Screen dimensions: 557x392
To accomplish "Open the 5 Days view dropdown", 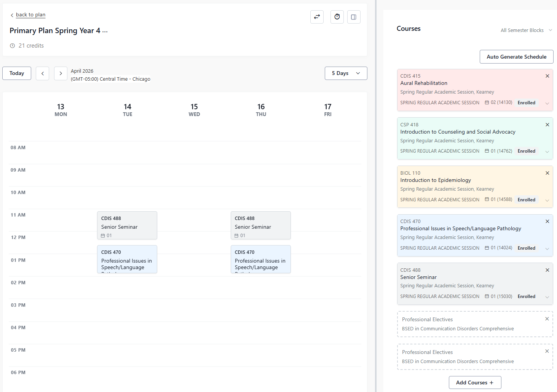I will click(346, 73).
